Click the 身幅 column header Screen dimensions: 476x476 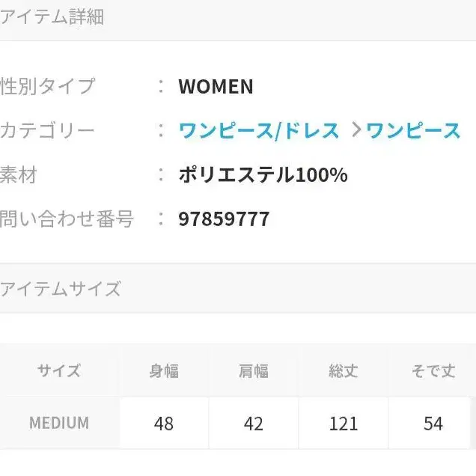click(164, 371)
